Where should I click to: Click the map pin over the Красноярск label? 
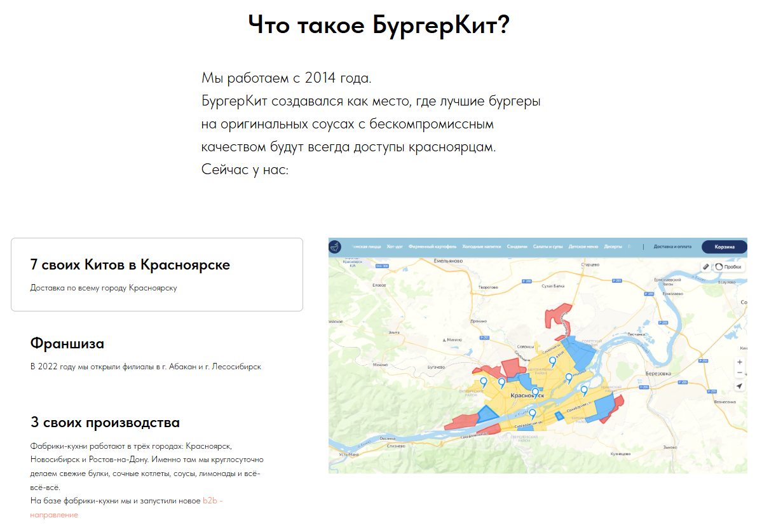[x=535, y=392]
